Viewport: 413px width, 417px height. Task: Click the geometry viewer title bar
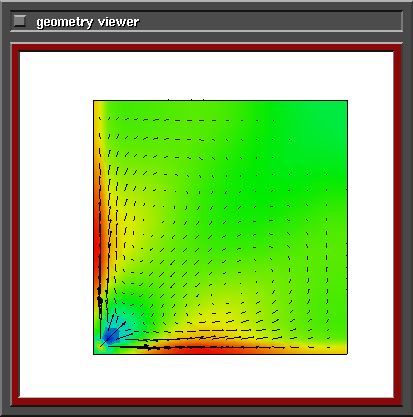coord(206,21)
